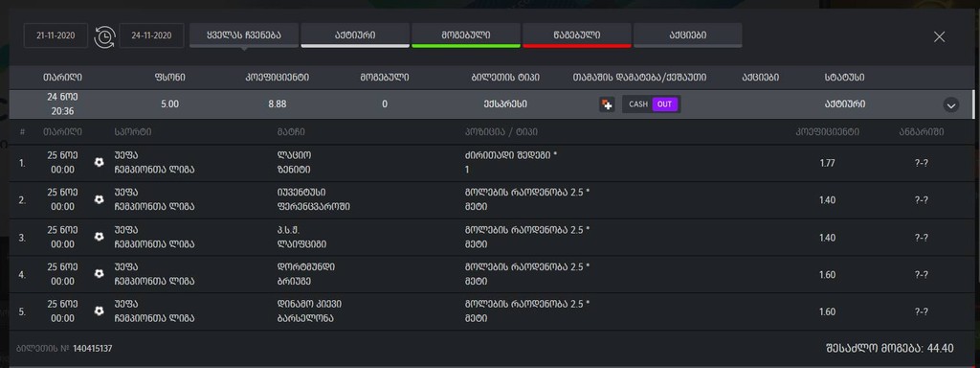Image resolution: width=980 pixels, height=368 pixels.
Task: Click the 8.88 coefficient ticket row
Action: (x=491, y=104)
